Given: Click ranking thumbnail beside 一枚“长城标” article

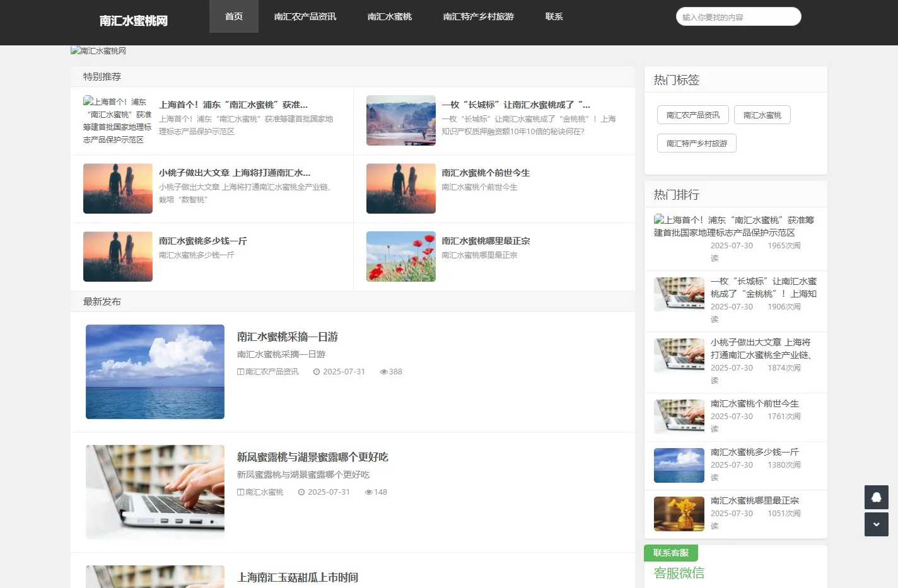Looking at the screenshot, I should (x=679, y=294).
